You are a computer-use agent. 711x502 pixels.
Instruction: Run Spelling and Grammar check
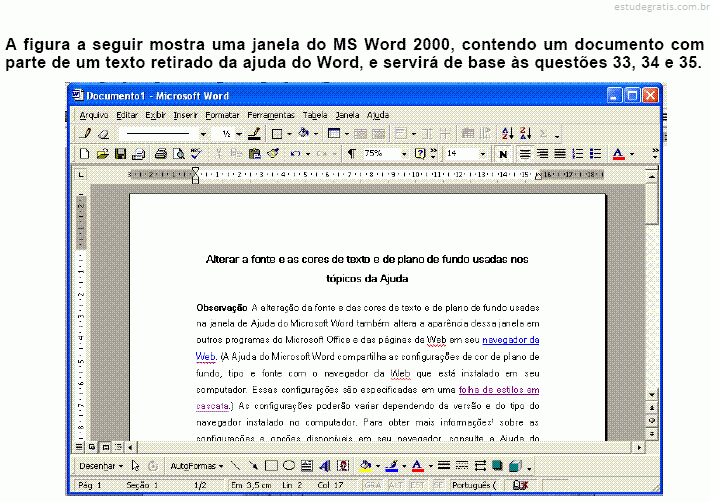point(196,154)
